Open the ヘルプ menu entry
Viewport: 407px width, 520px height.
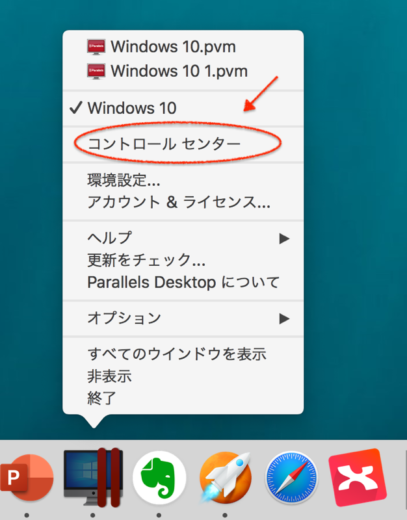tap(183, 238)
